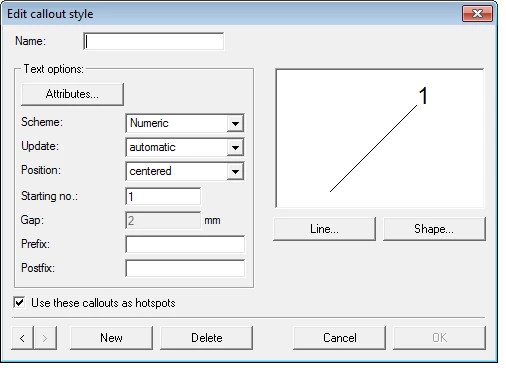Click the Attributes... button
The image size is (506, 370).
point(72,94)
